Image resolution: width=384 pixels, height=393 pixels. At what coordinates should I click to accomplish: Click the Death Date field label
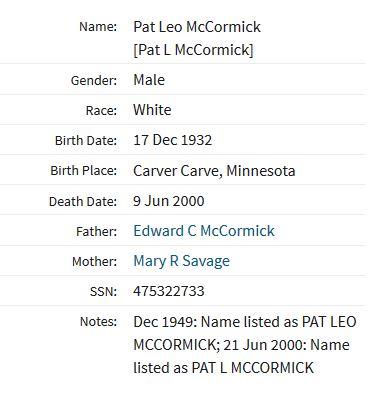pyautogui.click(x=83, y=201)
